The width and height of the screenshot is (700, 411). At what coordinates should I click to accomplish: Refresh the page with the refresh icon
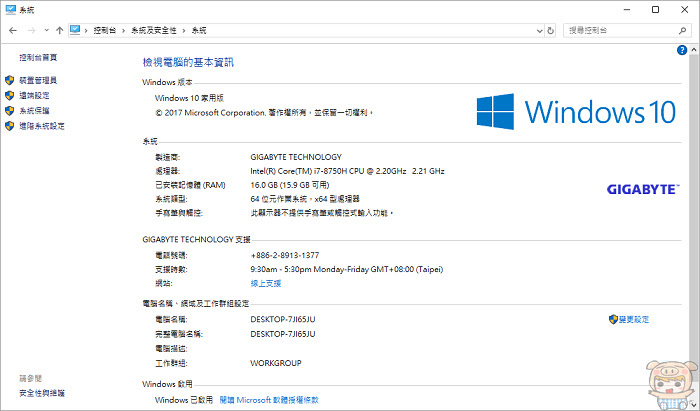pos(550,30)
